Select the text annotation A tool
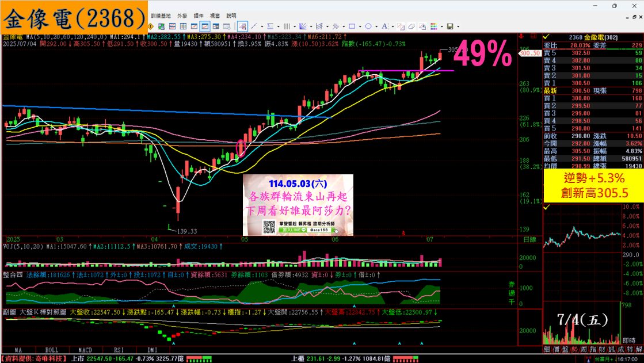The height and width of the screenshot is (363, 644). tap(385, 26)
